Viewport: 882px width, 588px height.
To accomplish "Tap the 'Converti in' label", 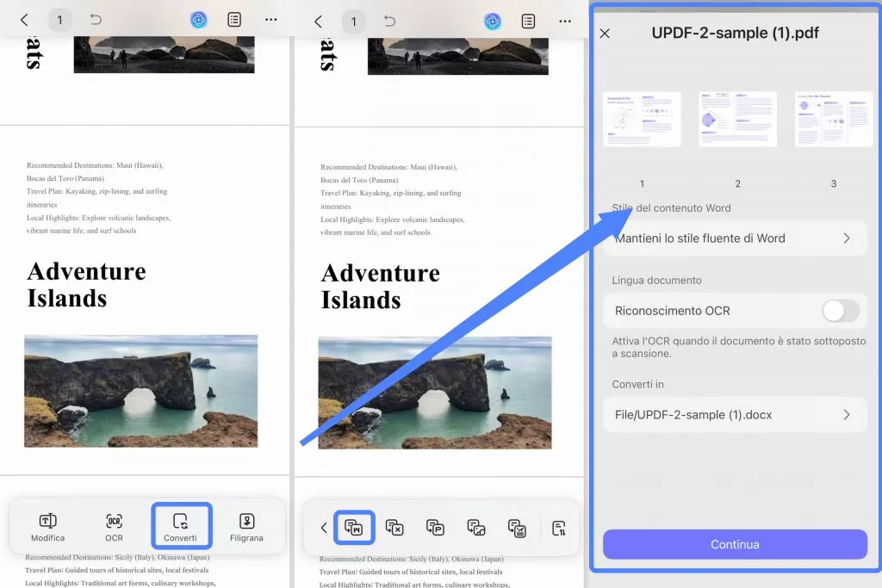I will [638, 385].
